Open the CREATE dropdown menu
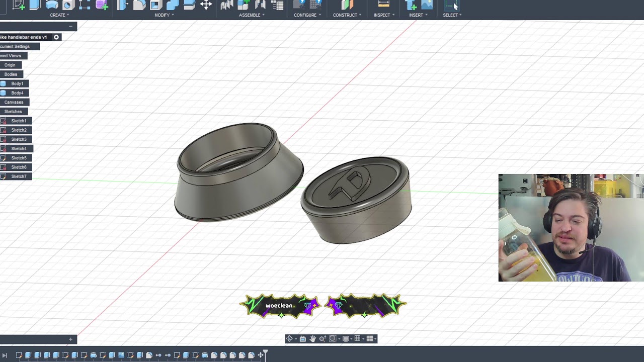Screen dimensions: 644x362 pyautogui.click(x=59, y=15)
